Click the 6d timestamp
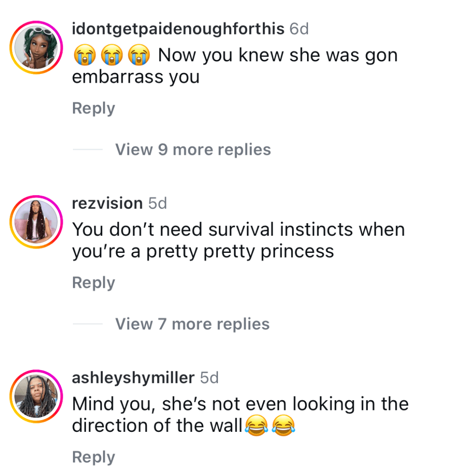452x476 pixels. (299, 29)
